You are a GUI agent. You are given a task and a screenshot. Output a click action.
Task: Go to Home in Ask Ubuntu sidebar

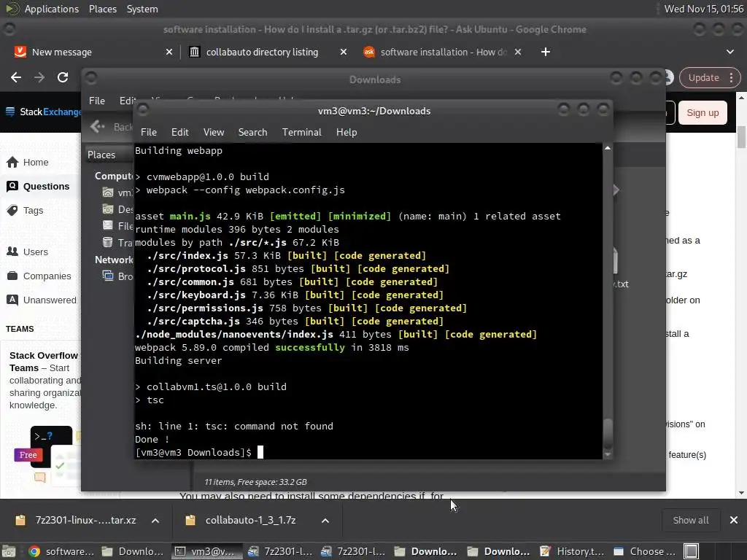(x=36, y=163)
